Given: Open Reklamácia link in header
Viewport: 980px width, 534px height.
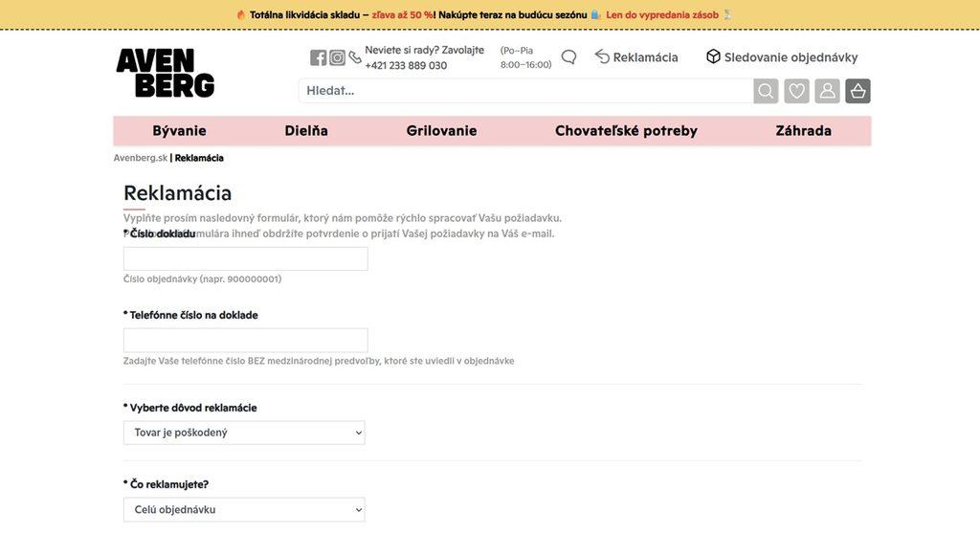Looking at the screenshot, I should tap(636, 56).
